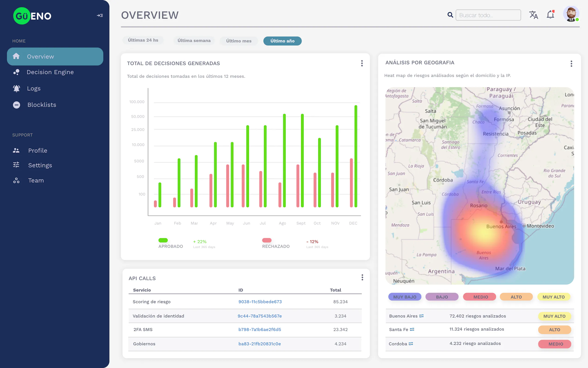The width and height of the screenshot is (588, 368).
Task: Open Settings via the sliders icon
Action: (x=16, y=165)
